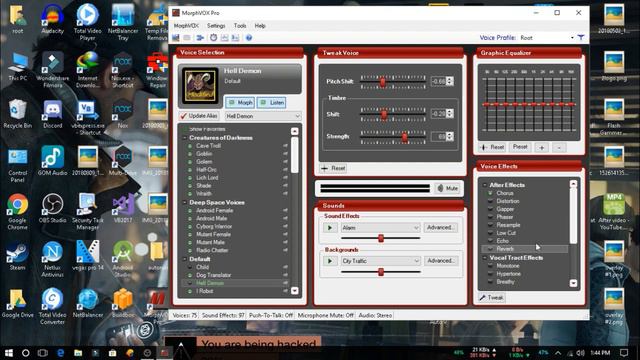Click the Hell Demon voice portrait thumbnail
The width and height of the screenshot is (640, 360).
tap(200, 86)
